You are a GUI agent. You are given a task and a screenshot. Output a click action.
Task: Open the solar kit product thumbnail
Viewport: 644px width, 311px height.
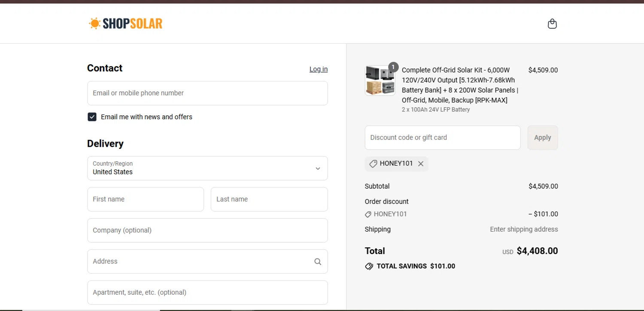[x=380, y=81]
